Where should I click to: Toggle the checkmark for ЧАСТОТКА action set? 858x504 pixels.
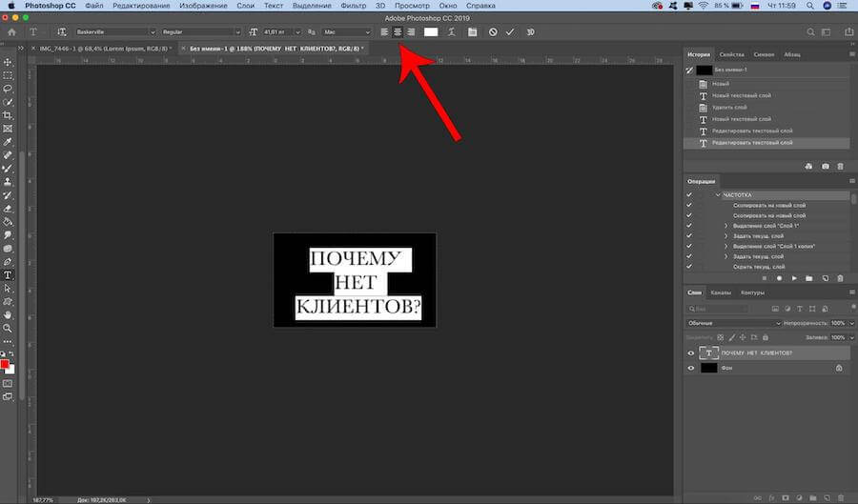pos(689,194)
